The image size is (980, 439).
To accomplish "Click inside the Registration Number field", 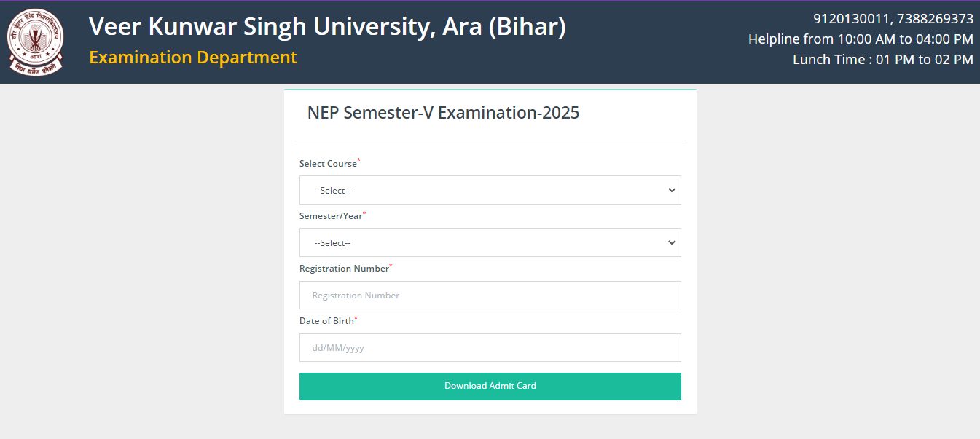I will click(490, 295).
